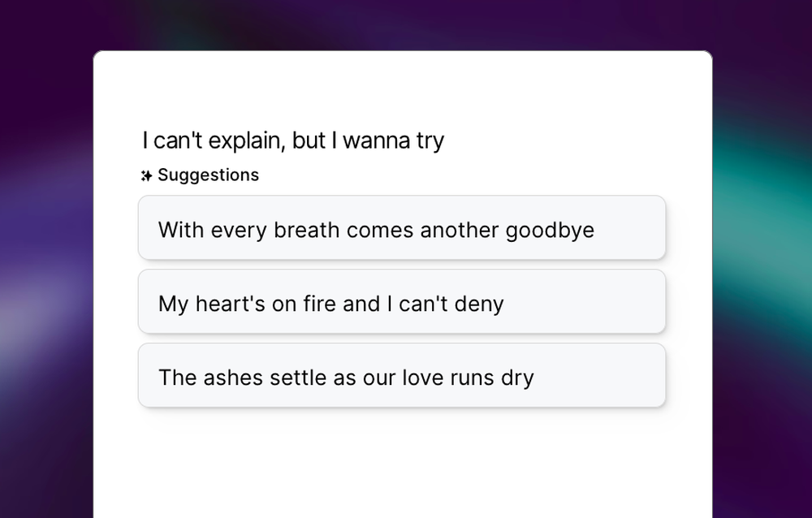
Task: Tap the first suggestion card's rounded container
Action: [402, 230]
